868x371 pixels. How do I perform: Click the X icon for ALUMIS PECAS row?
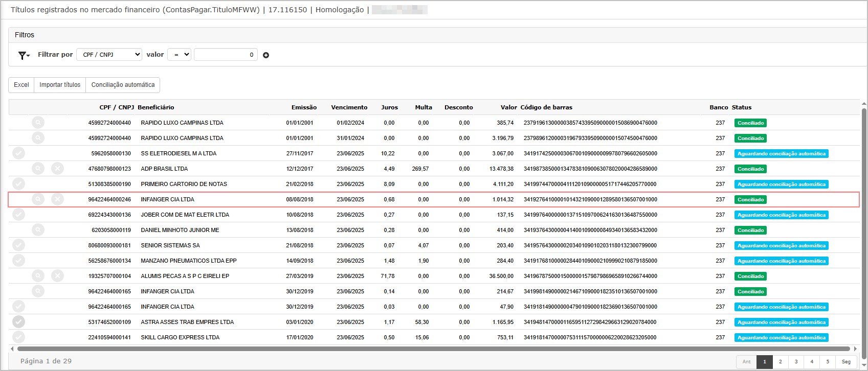coord(58,276)
